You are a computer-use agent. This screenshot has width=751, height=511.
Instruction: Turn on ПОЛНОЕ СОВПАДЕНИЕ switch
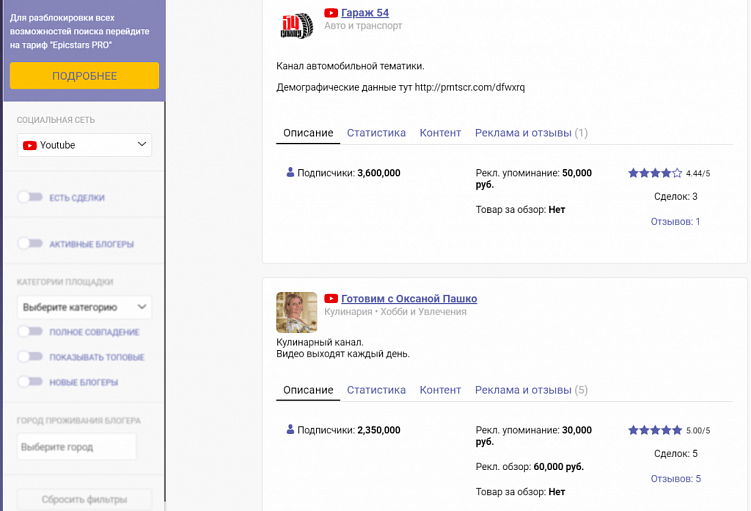point(30,332)
